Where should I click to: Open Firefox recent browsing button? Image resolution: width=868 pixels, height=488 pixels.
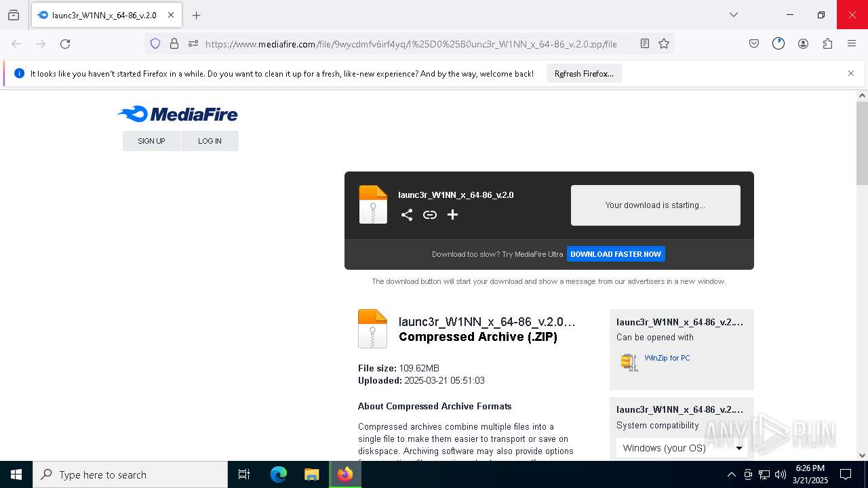click(14, 15)
